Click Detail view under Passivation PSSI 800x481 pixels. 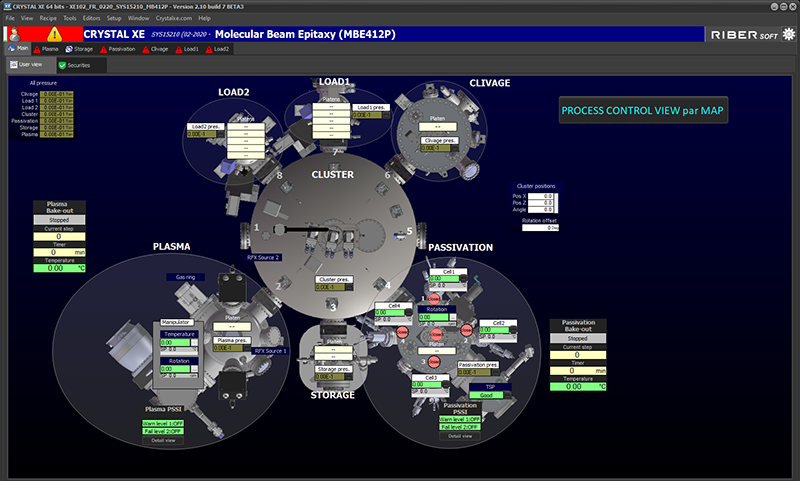pyautogui.click(x=460, y=436)
